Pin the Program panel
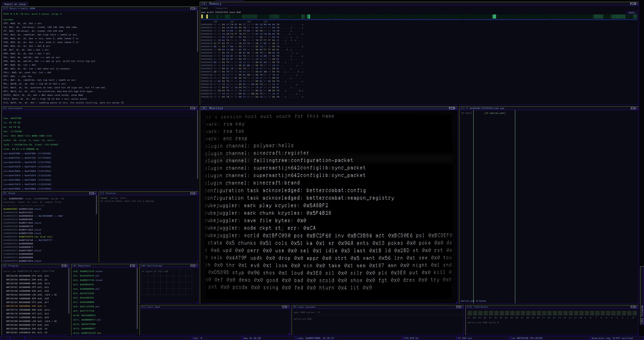 [64, 266]
